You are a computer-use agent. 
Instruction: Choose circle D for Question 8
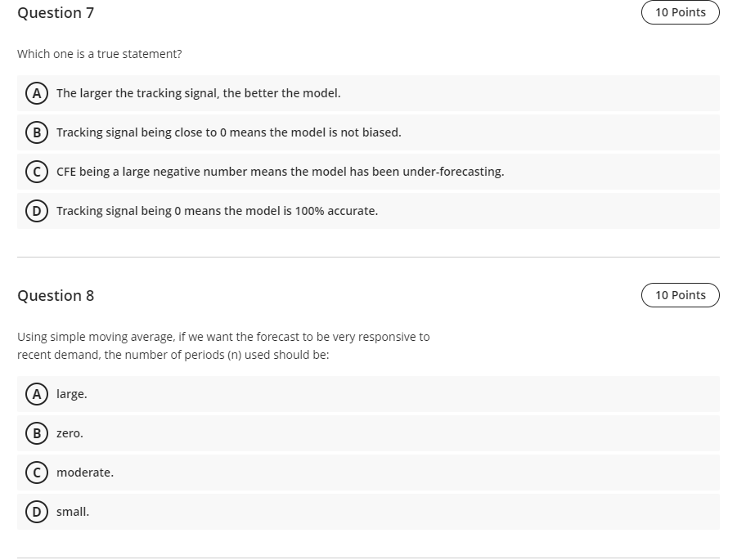click(x=37, y=512)
